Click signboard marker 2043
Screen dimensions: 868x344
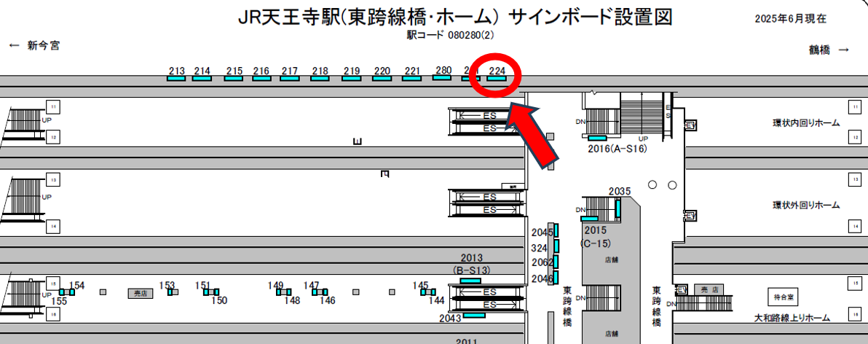(474, 316)
